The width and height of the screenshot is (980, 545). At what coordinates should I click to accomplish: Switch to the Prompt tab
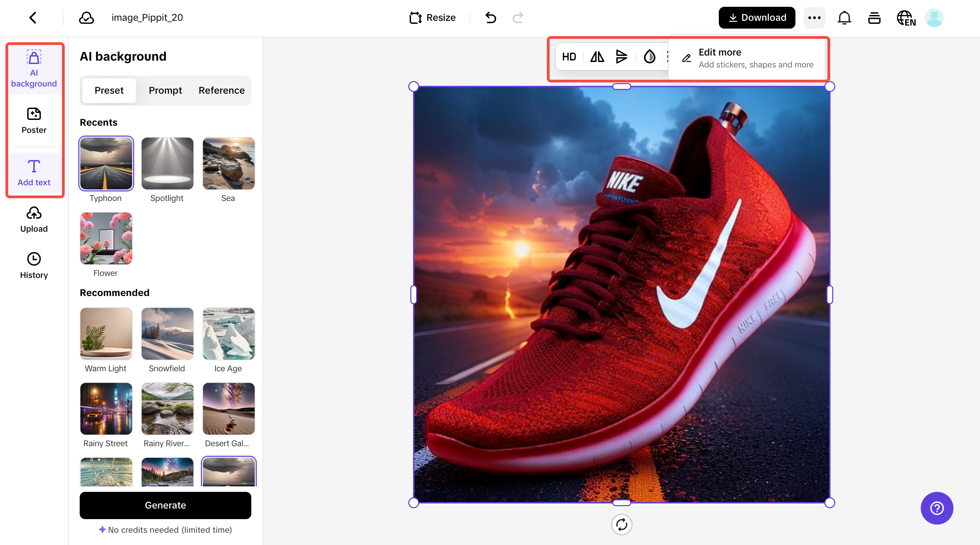pyautogui.click(x=165, y=91)
